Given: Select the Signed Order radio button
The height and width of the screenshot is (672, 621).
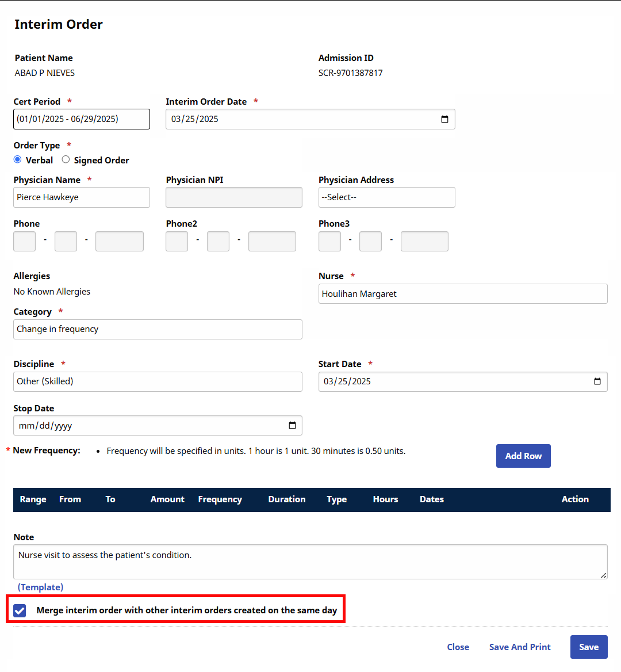Looking at the screenshot, I should (x=66, y=160).
